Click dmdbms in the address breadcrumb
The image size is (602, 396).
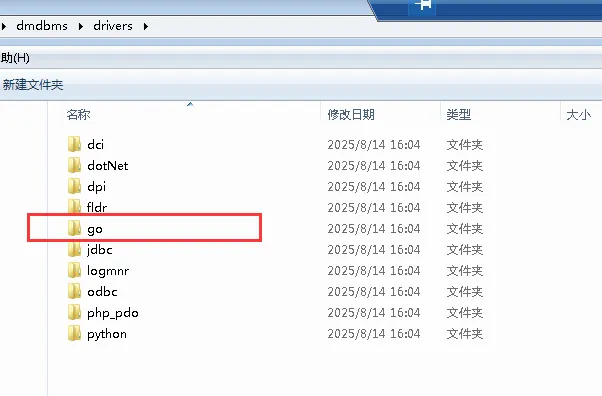(x=42, y=26)
